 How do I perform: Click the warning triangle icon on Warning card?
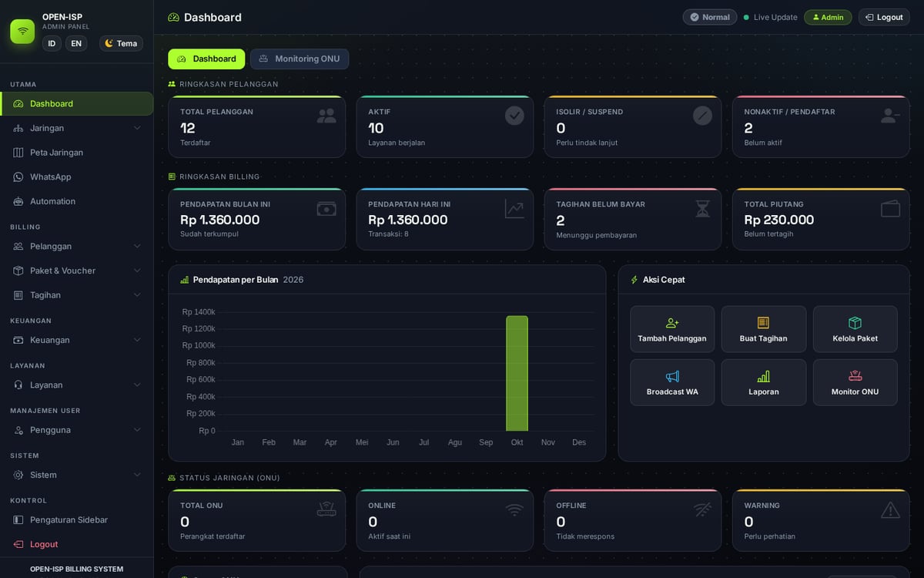(891, 509)
